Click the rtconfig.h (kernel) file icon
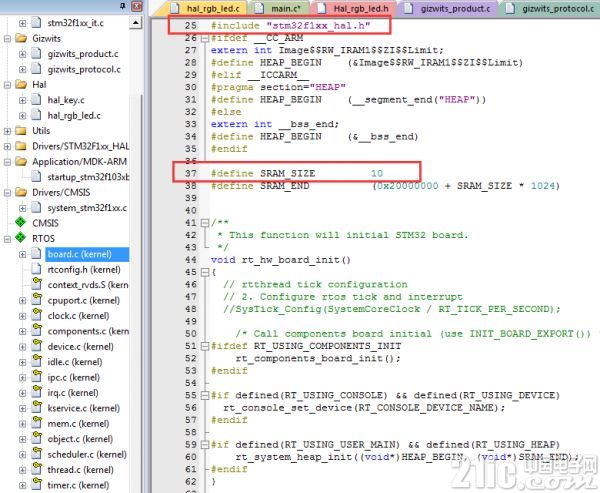Screen dimensions: 600x493 [36, 269]
